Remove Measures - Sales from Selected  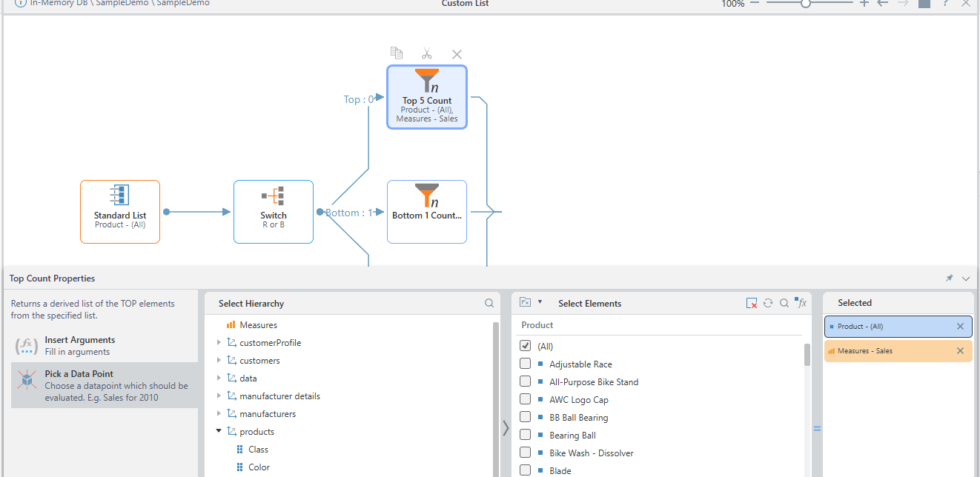tap(960, 351)
